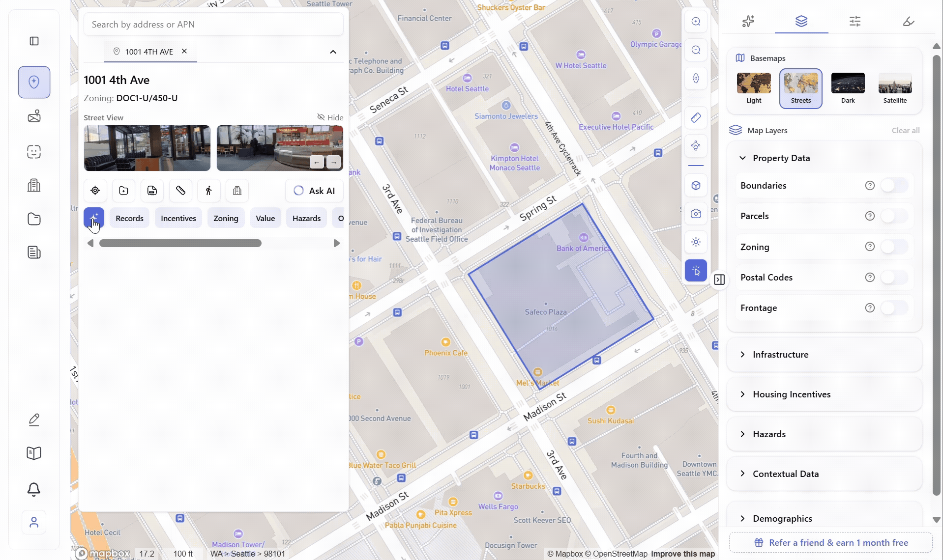Toggle 3D cube view on map
943x560 pixels.
pos(696,186)
